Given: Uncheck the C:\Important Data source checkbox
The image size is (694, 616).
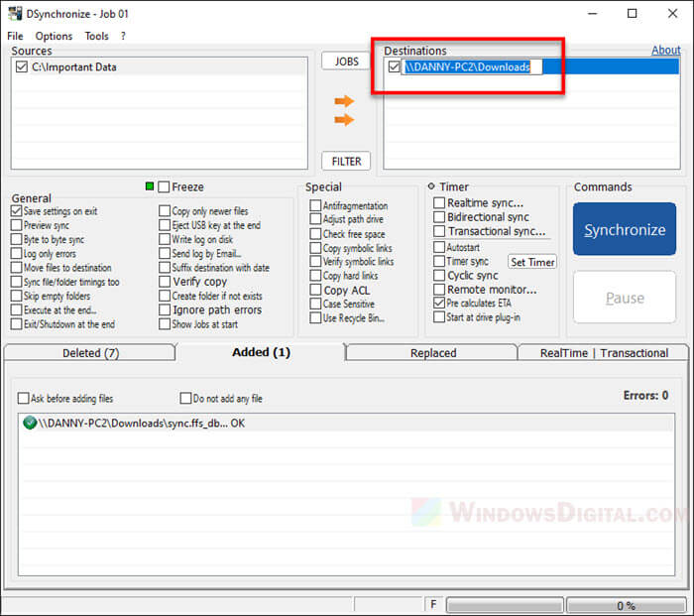Looking at the screenshot, I should click(21, 66).
